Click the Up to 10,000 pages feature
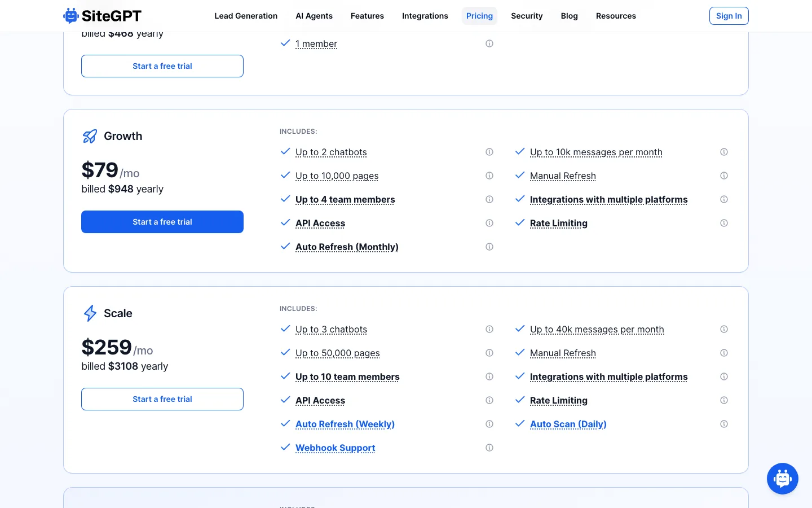Screen dimensions: 812x508 pos(337,176)
